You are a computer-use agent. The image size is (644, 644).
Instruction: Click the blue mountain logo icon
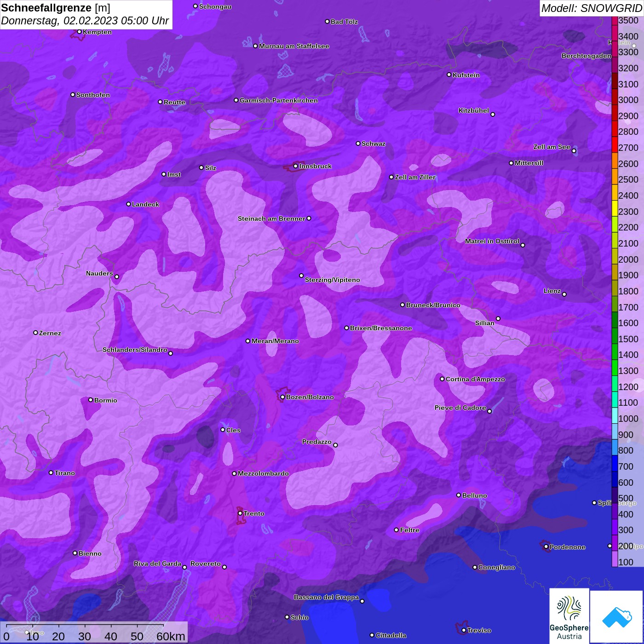pos(617,616)
